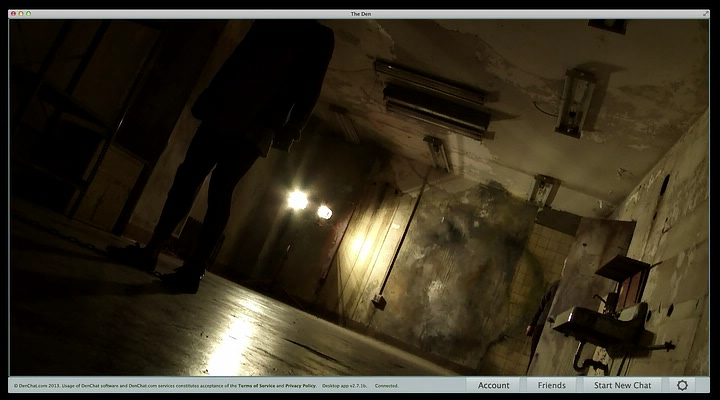This screenshot has height=400, width=720.
Task: Open the Privacy Policy link
Action: (x=300, y=385)
